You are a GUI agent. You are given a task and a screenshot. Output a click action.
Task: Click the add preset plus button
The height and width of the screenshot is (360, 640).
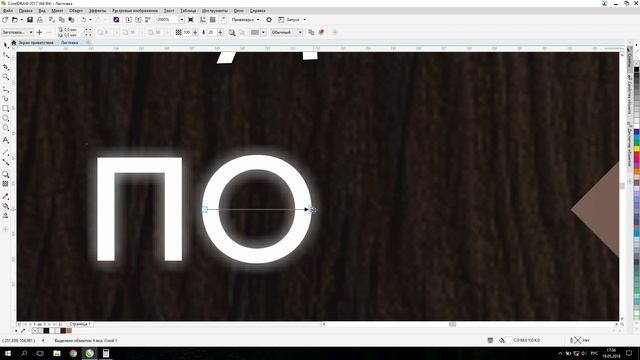[40, 32]
